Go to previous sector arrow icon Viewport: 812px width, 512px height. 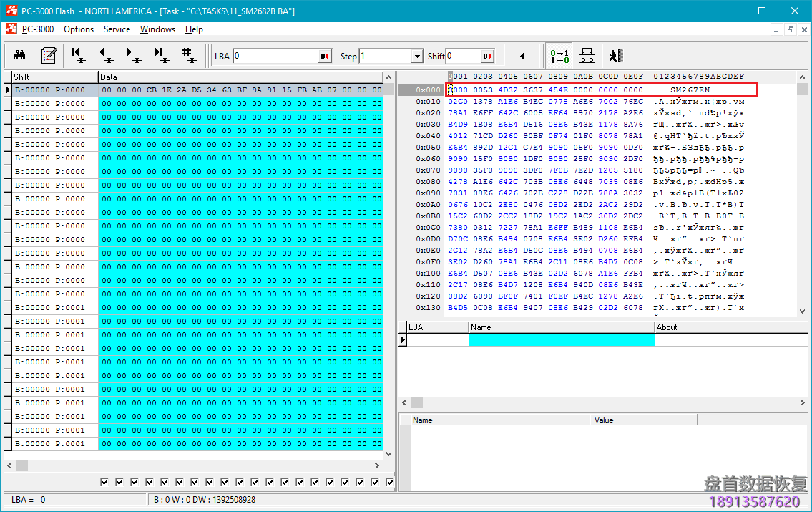(x=106, y=56)
